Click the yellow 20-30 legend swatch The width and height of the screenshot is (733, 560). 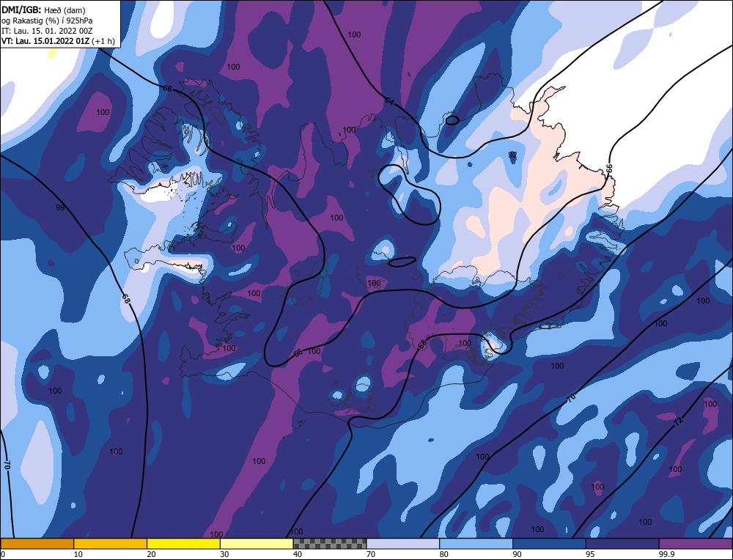point(183,543)
